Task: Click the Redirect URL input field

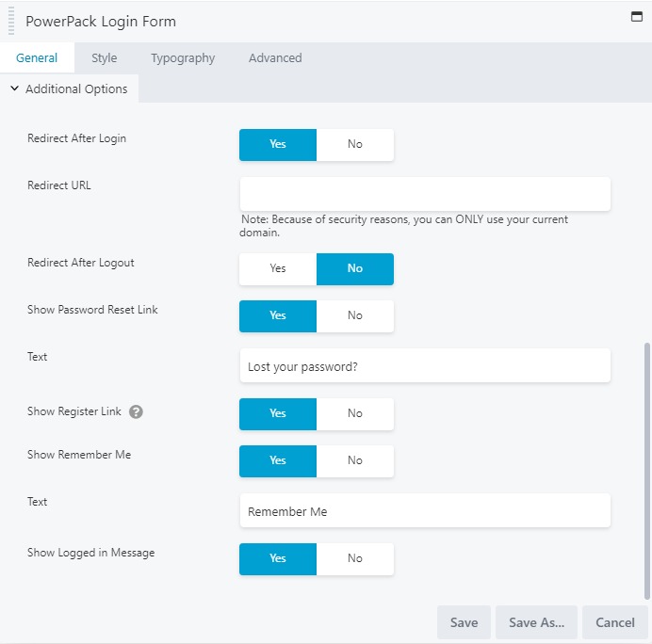Action: click(x=425, y=194)
